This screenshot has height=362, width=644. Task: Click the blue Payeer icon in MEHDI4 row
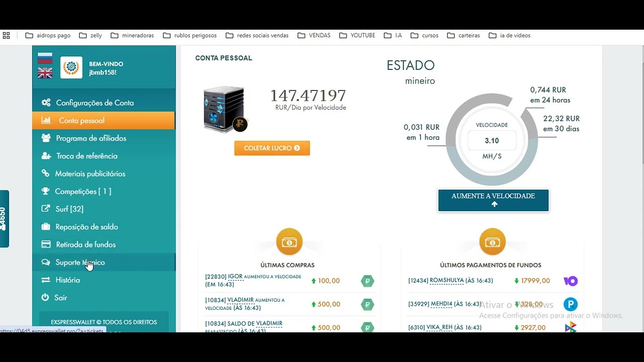pos(571,304)
